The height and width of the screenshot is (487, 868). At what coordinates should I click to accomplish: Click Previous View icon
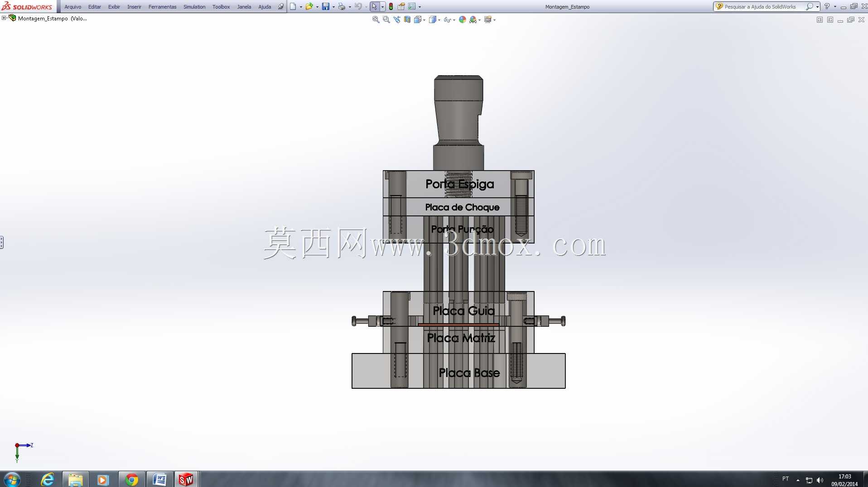[x=397, y=19]
